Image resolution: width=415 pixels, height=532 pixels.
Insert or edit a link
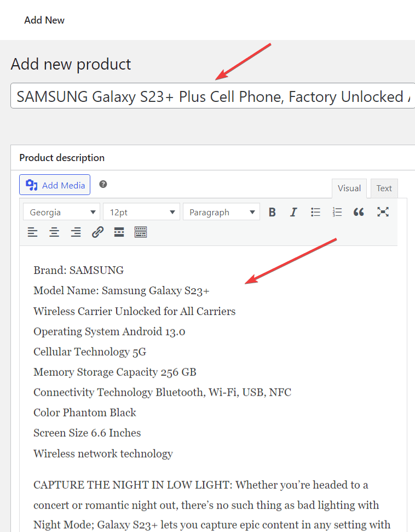pos(97,232)
